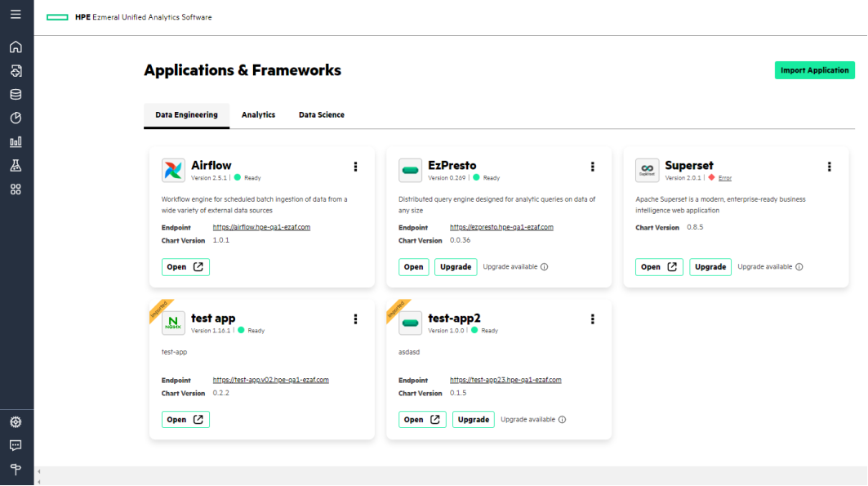Open the Settings gear icon
The image size is (868, 486).
click(x=15, y=421)
